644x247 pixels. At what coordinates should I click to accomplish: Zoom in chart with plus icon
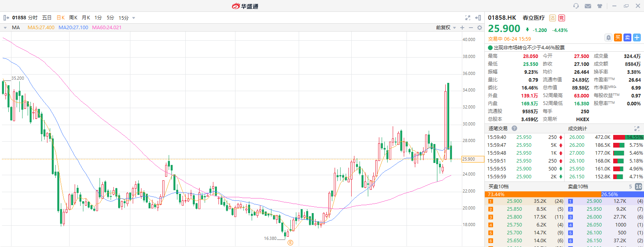462,28
